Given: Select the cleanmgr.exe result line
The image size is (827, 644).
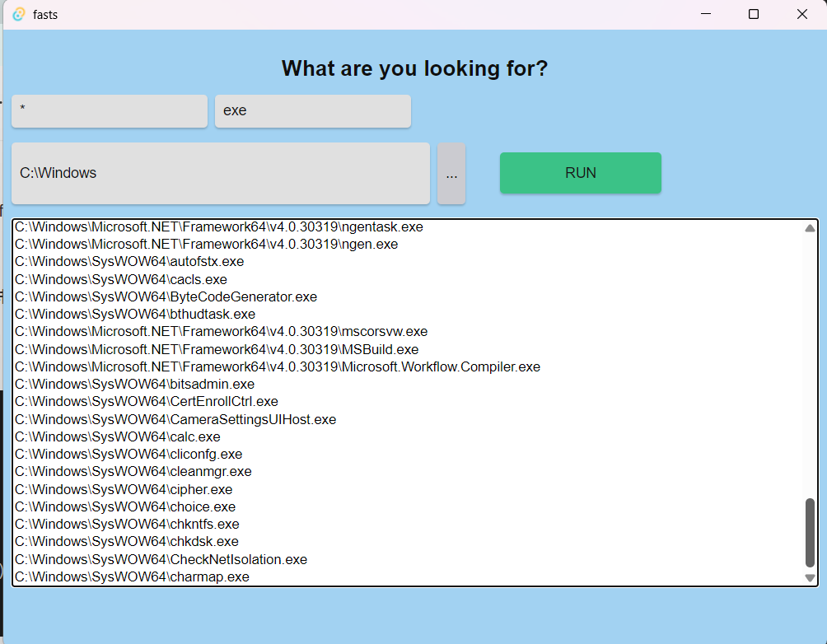Looking at the screenshot, I should click(133, 472).
